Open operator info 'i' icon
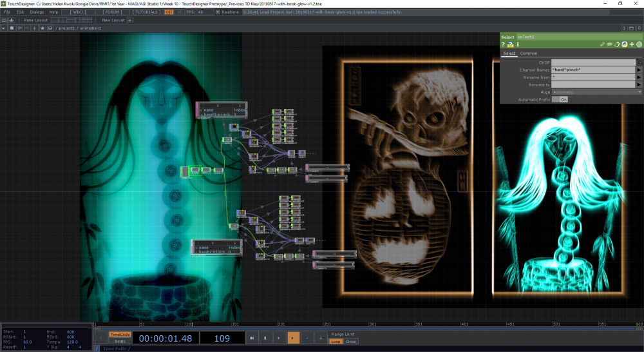Viewport: 644px width, 352px height. coord(518,44)
